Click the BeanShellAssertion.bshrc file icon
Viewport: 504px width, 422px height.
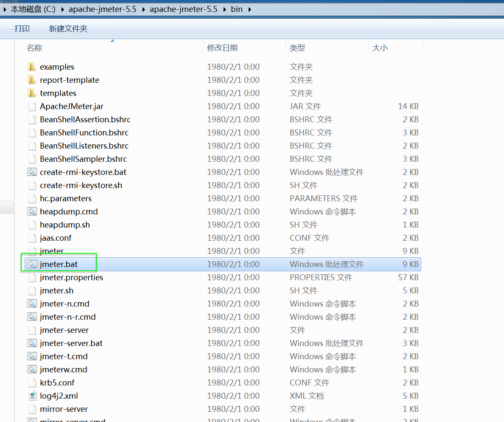pyautogui.click(x=32, y=119)
